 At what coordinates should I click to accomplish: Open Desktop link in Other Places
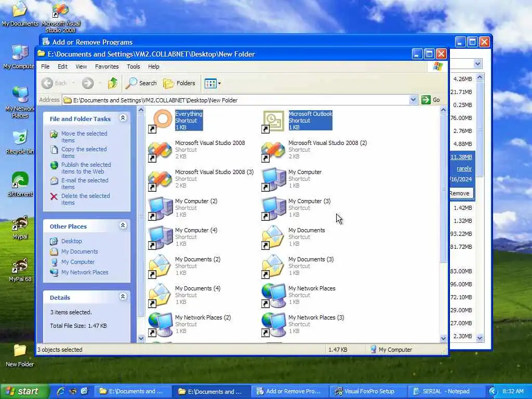[x=71, y=241]
